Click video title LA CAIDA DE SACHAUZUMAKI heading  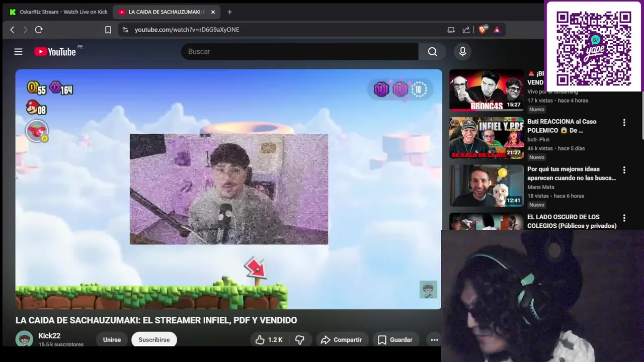click(156, 320)
